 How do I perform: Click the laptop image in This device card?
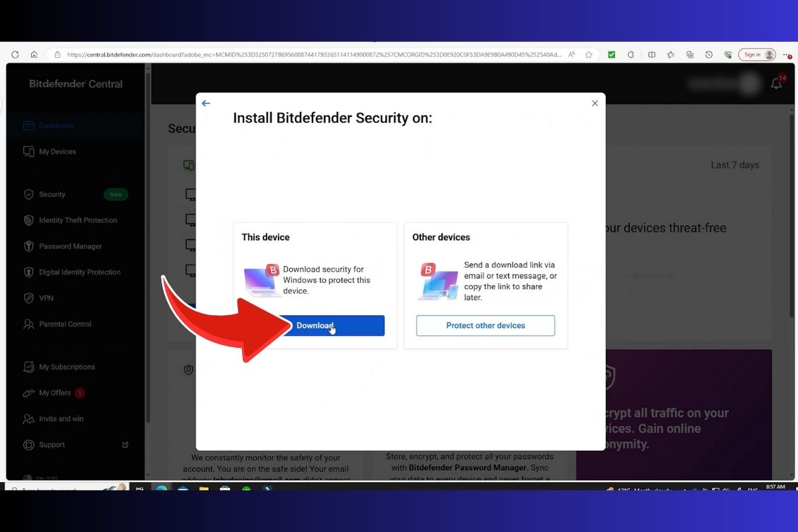point(261,280)
